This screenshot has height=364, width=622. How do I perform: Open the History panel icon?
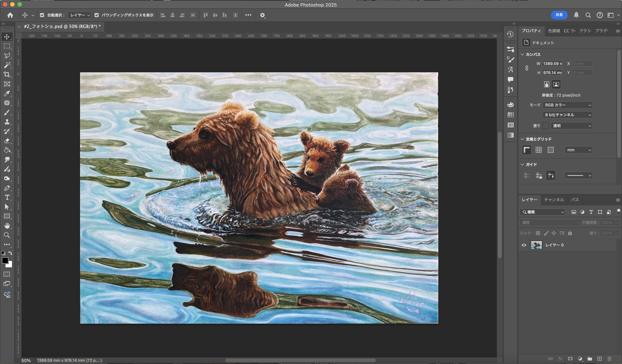[x=510, y=35]
